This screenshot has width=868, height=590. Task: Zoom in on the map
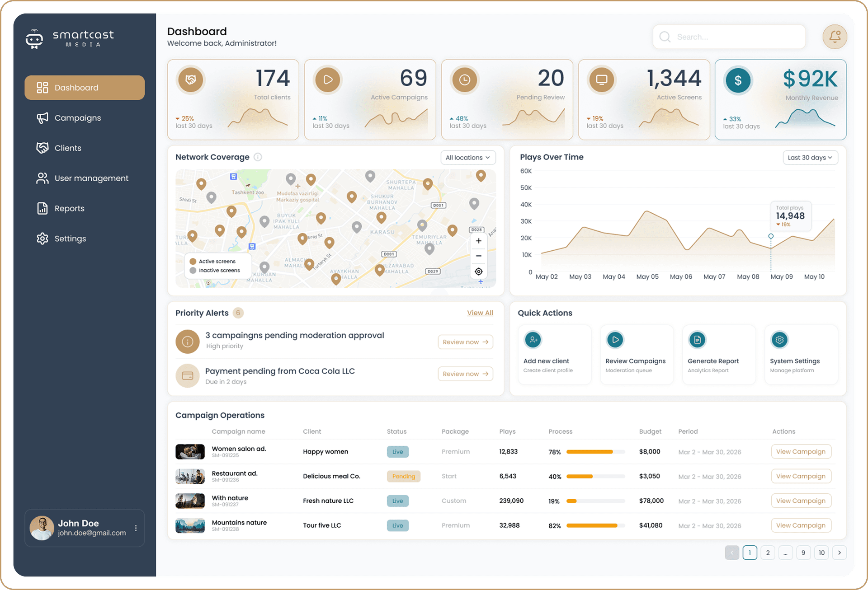pyautogui.click(x=479, y=241)
